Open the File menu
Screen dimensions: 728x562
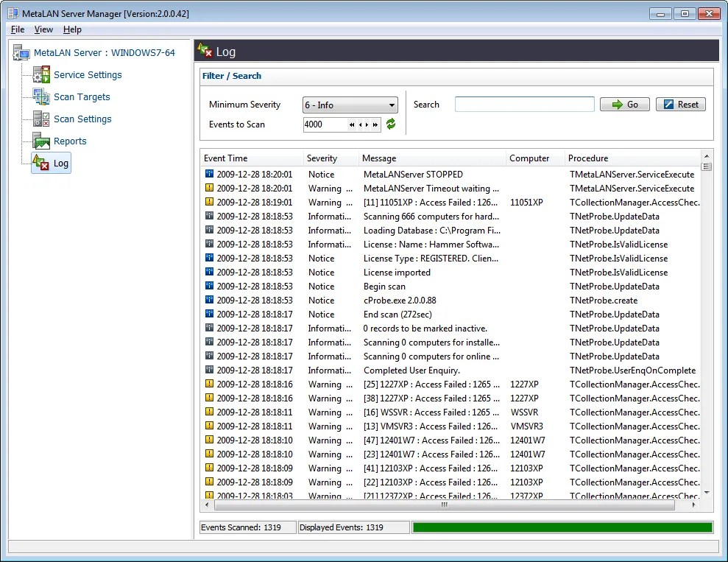pos(18,29)
